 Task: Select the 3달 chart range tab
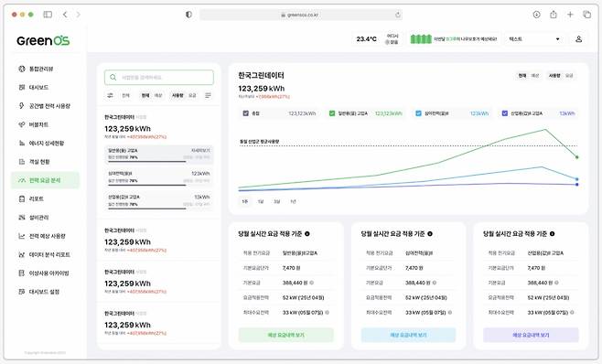click(x=277, y=201)
